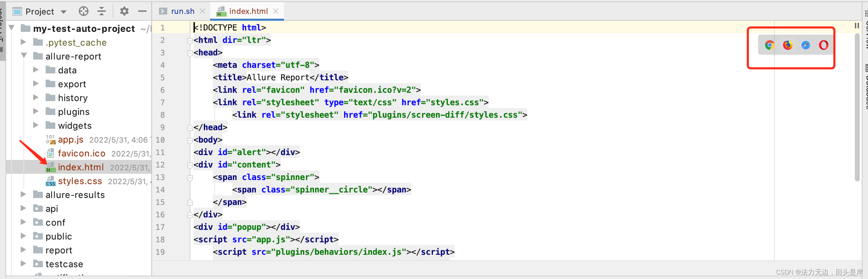The height and width of the screenshot is (279, 868).
Task: Expand the .pytest_cache folder
Action: [x=23, y=42]
